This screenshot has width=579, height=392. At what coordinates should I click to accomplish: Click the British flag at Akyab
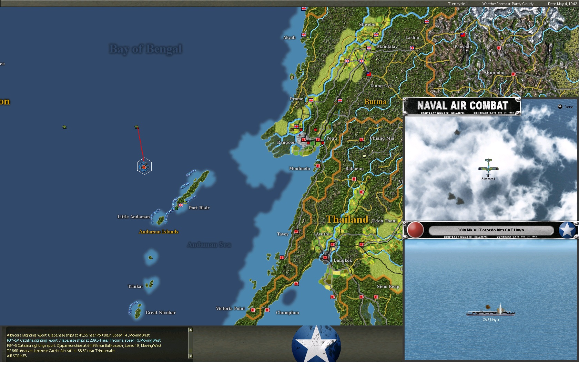click(304, 35)
